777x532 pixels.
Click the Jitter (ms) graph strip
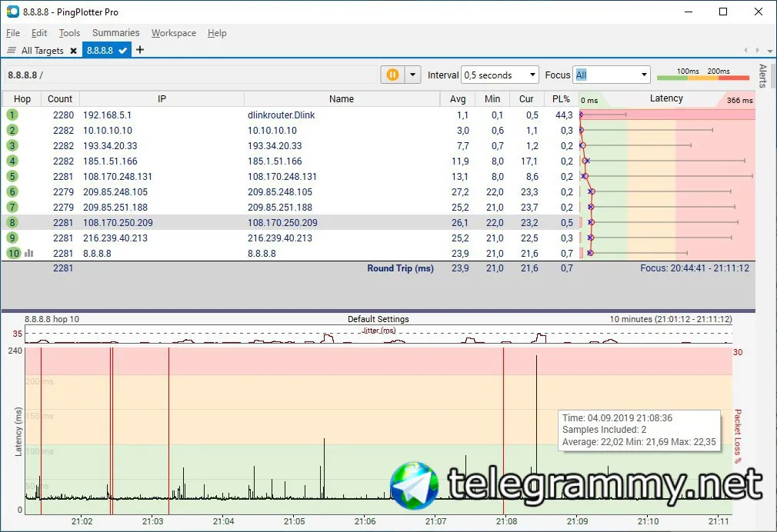[378, 334]
